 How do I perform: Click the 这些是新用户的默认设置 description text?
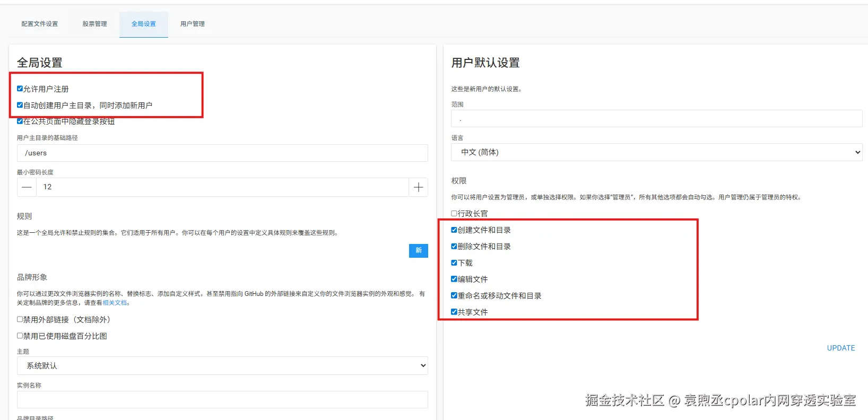coord(487,89)
